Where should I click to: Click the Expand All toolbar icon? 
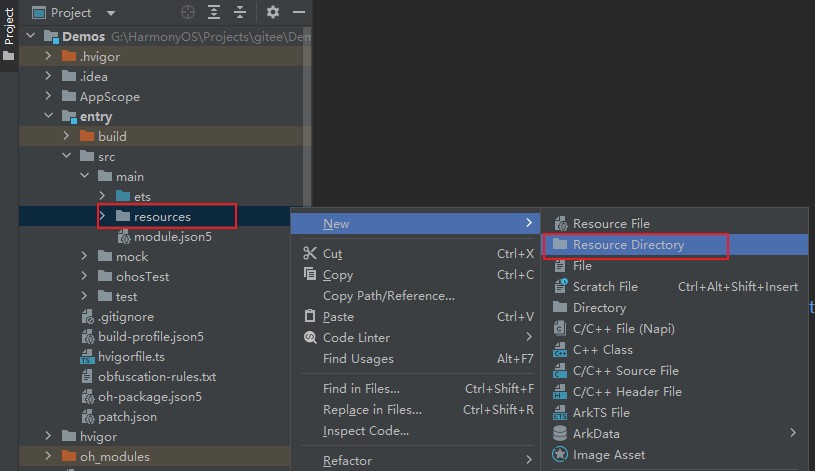pyautogui.click(x=215, y=13)
